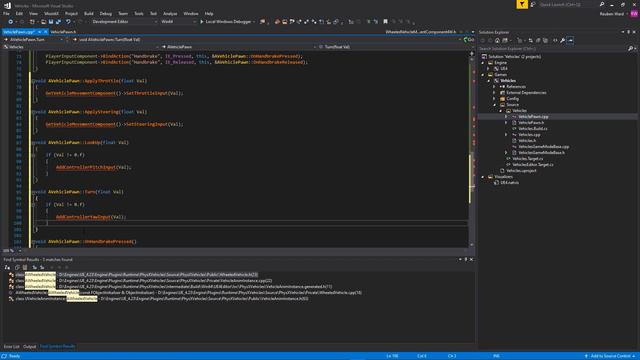
Task: Open the Analyze menu
Action: [x=170, y=13]
